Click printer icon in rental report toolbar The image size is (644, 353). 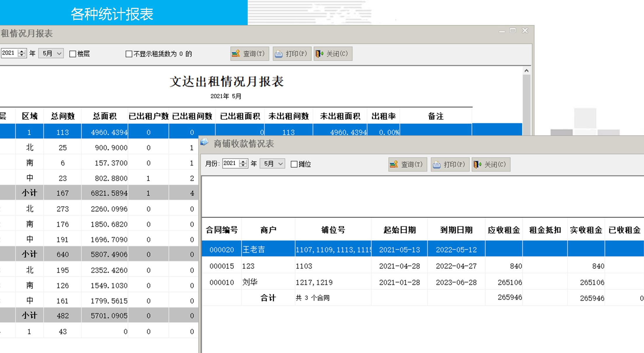coord(279,54)
